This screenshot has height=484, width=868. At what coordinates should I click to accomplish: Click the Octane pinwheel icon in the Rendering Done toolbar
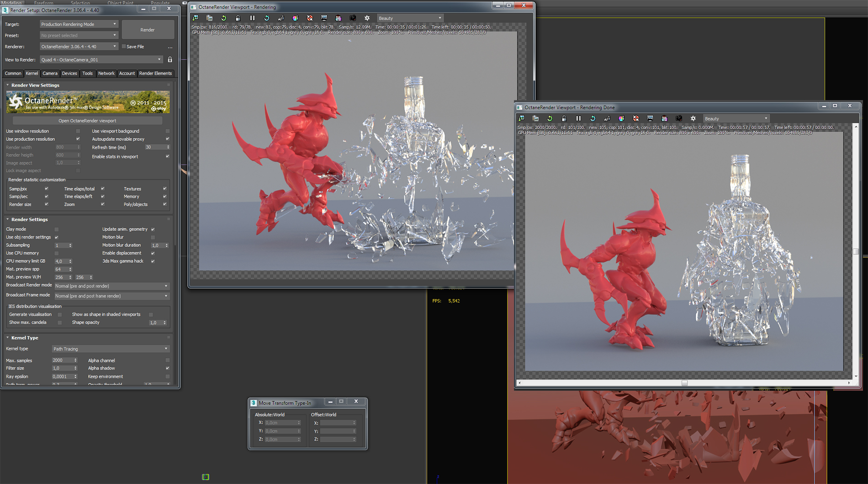click(x=693, y=118)
